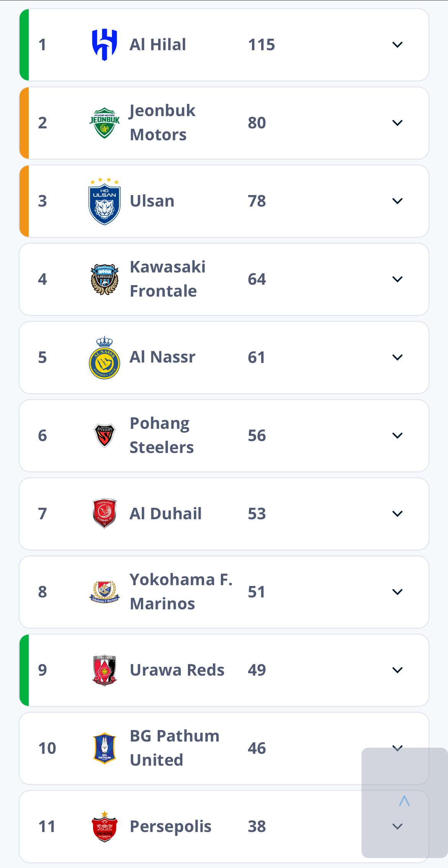Screen dimensions: 448x868
Task: Open the Urawa Reds team name
Action: (177, 670)
